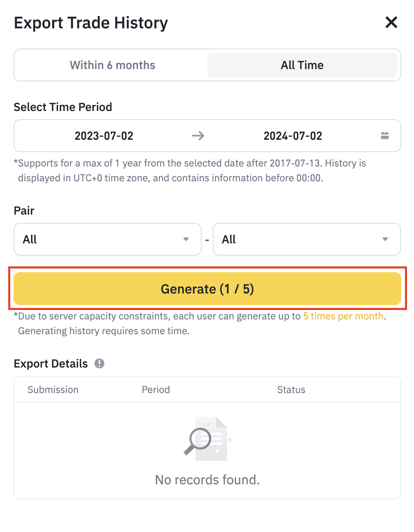Click the Period column header
Viewport: 414px width, 532px height.
156,390
